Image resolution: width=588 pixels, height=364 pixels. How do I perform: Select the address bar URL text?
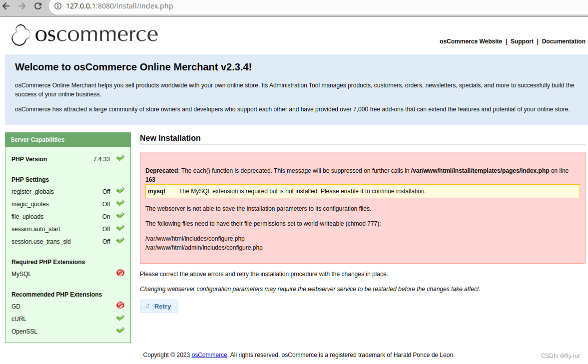[x=119, y=6]
